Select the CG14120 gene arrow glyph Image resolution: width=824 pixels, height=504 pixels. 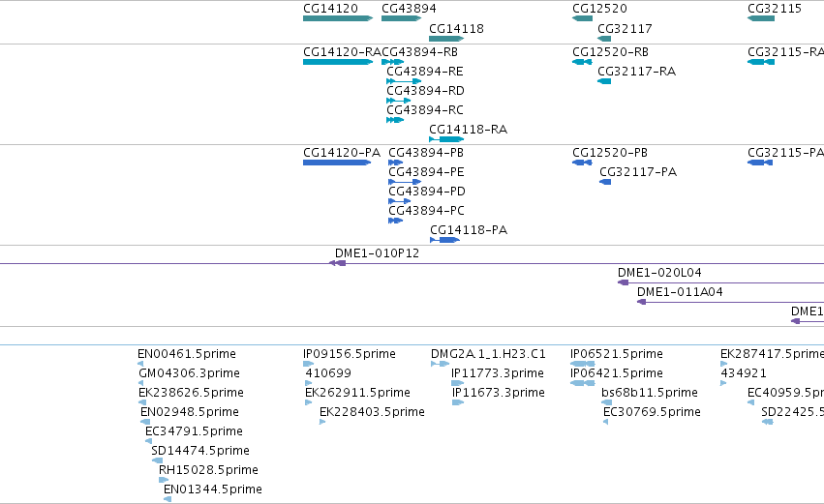click(338, 18)
